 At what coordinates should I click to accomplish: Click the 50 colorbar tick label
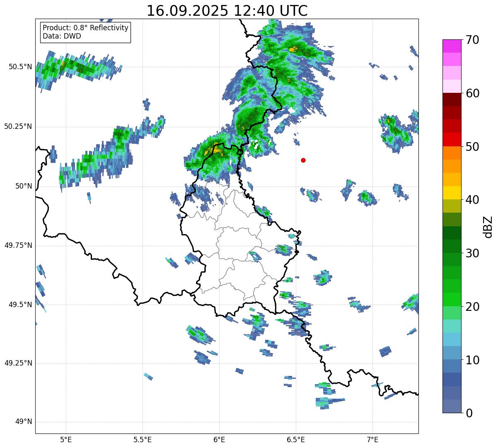(x=473, y=147)
